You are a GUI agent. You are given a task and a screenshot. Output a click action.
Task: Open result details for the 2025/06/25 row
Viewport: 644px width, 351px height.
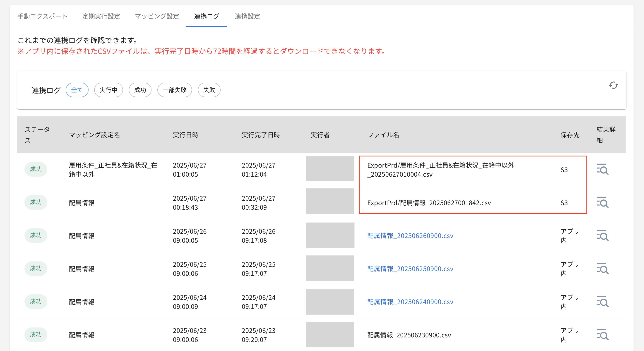coord(602,269)
